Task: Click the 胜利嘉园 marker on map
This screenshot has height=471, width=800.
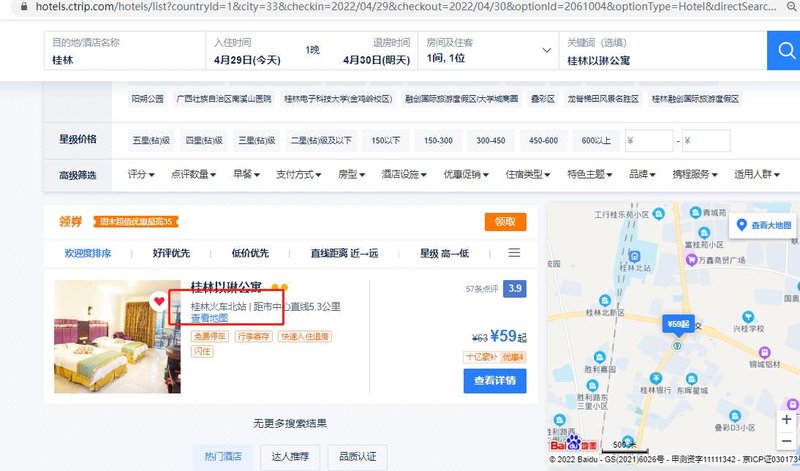Action: pos(599,357)
